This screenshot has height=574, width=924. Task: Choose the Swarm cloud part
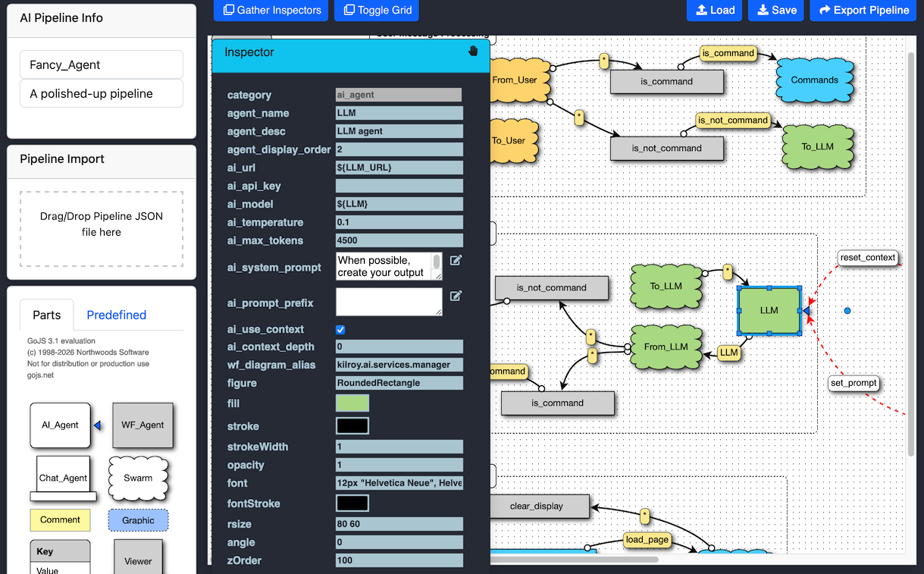[x=138, y=478]
